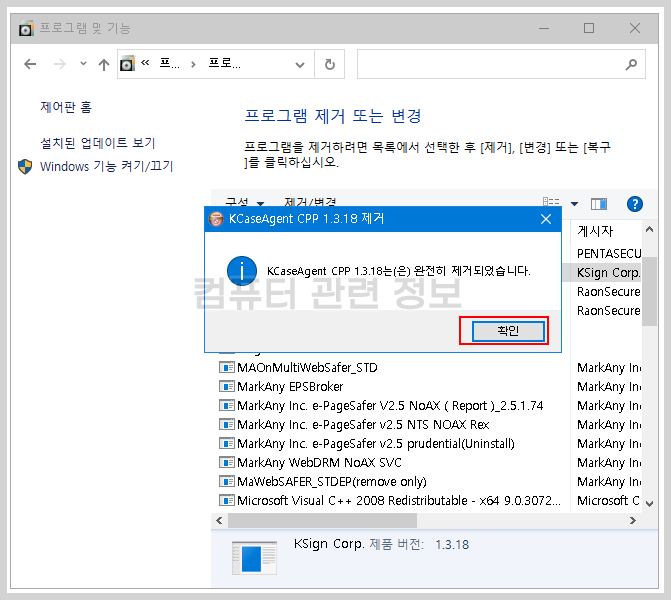
Task: Select MaWebSAFER_STDEP(remove only) entry
Action: (x=332, y=482)
